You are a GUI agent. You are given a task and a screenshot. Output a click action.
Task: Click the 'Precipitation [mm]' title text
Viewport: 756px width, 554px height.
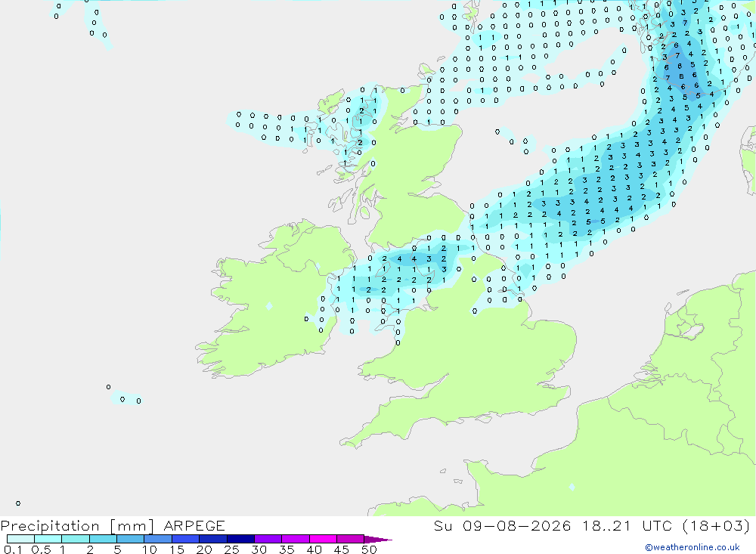pyautogui.click(x=77, y=526)
